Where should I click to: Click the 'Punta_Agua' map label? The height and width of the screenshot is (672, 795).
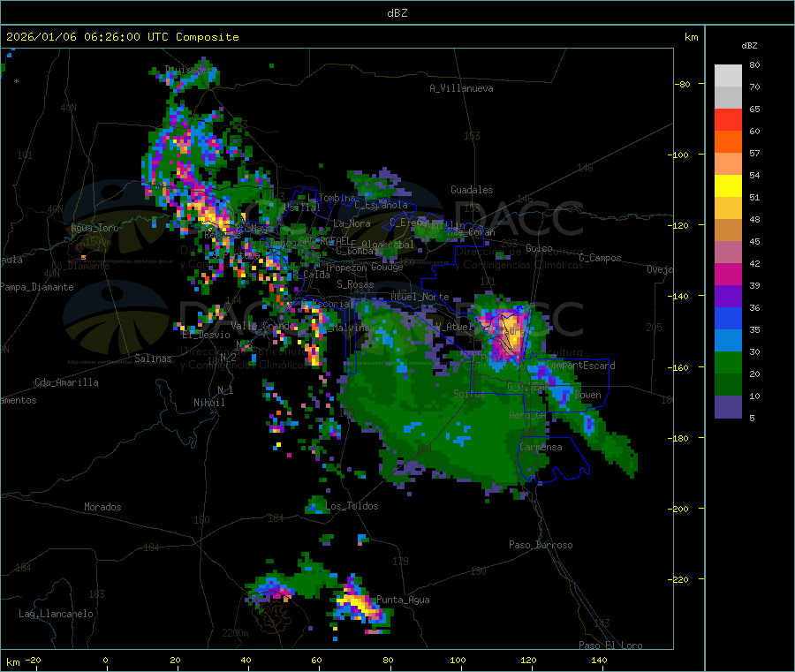point(403,600)
